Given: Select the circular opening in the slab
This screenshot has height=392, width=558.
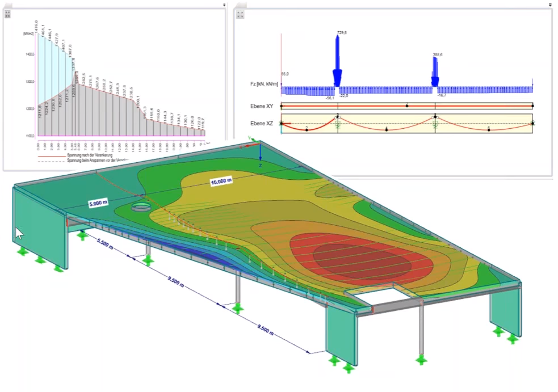Looking at the screenshot, I should click(x=141, y=208).
